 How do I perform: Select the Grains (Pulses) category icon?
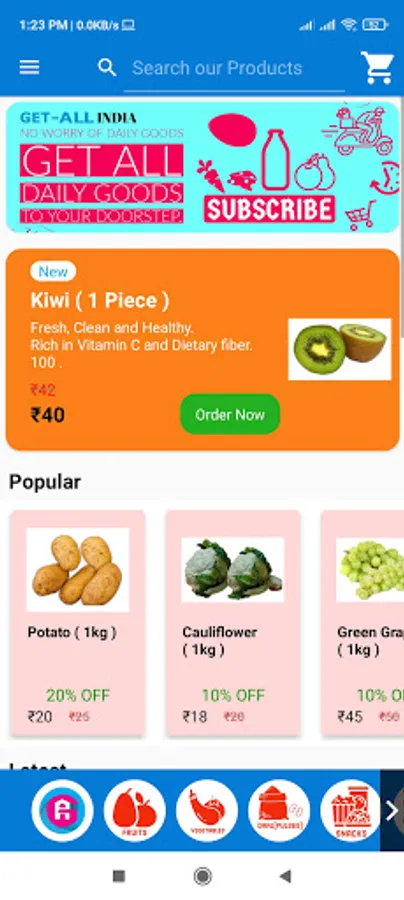279,810
